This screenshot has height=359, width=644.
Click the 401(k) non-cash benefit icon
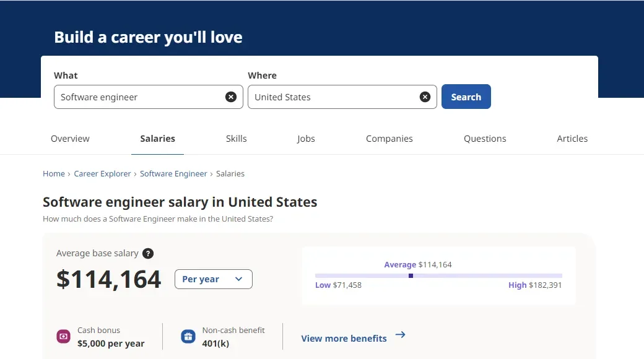point(188,337)
